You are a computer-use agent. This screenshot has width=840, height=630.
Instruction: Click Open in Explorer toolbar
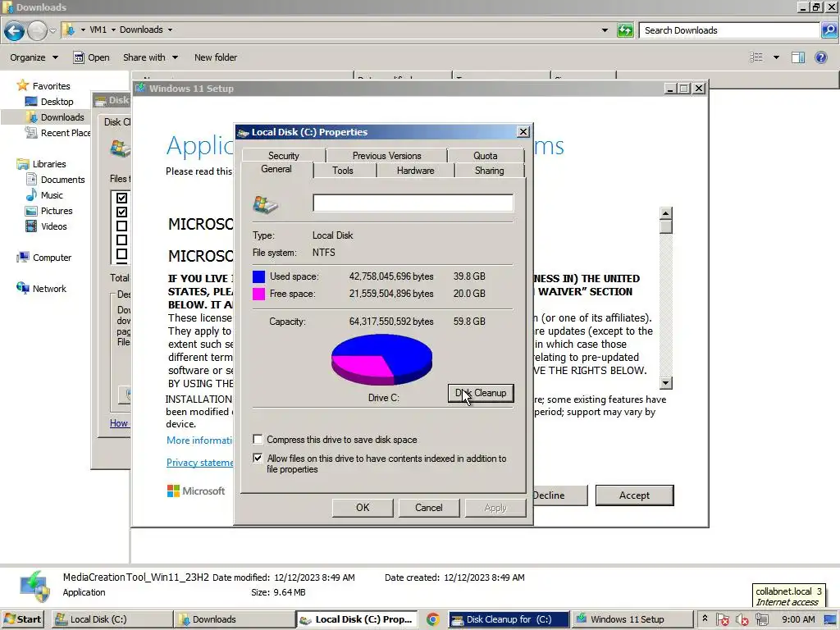coord(92,57)
